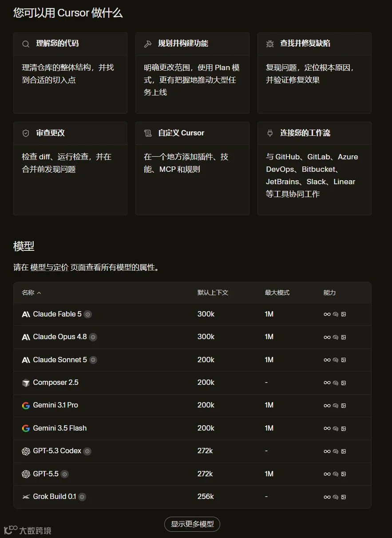Click the image capability icon in Gemini 3.1 Pro row
392x538 pixels.
(344, 406)
